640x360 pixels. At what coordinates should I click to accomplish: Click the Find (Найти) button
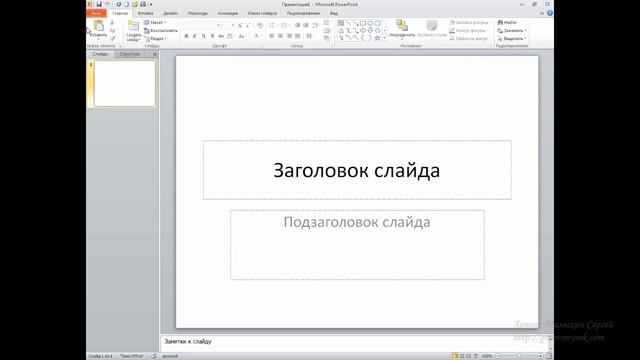(507, 22)
